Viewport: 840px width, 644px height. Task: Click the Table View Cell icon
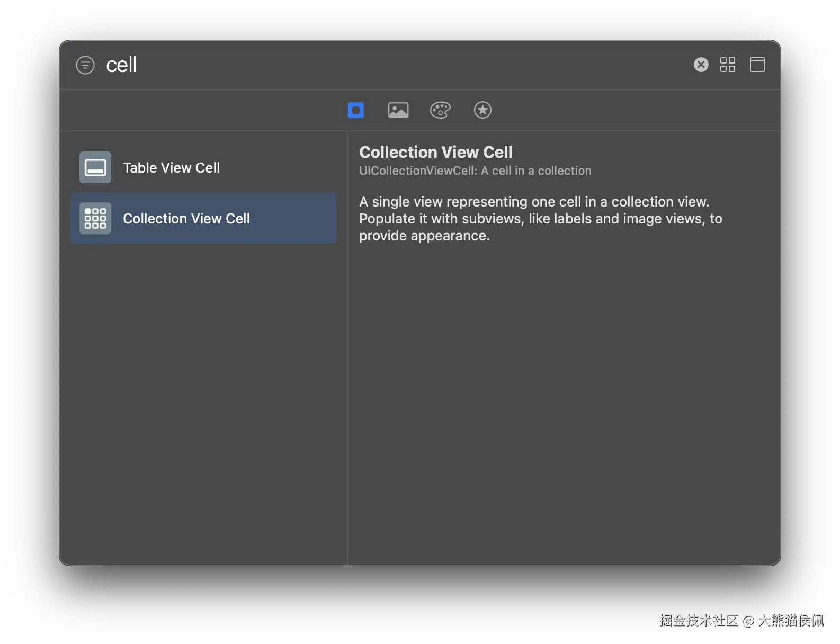pos(95,167)
